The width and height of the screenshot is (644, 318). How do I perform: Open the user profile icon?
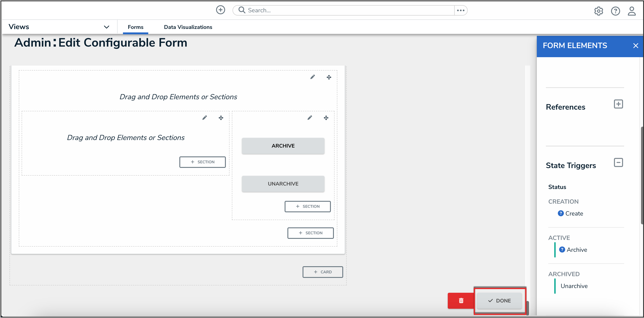[631, 11]
